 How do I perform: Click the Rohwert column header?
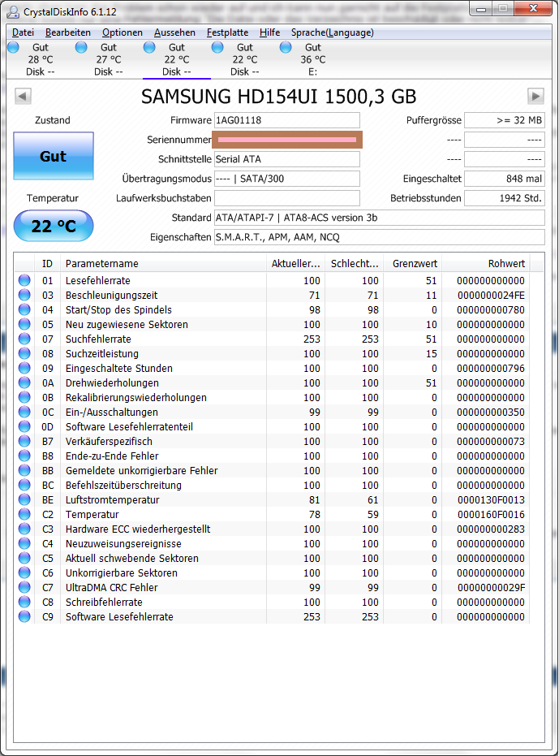point(486,264)
